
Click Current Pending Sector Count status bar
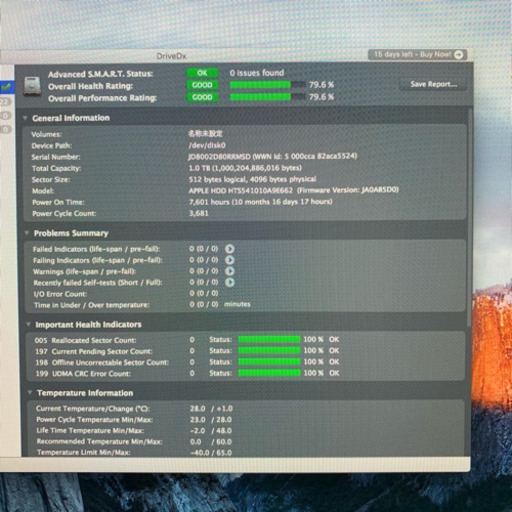[x=269, y=351]
